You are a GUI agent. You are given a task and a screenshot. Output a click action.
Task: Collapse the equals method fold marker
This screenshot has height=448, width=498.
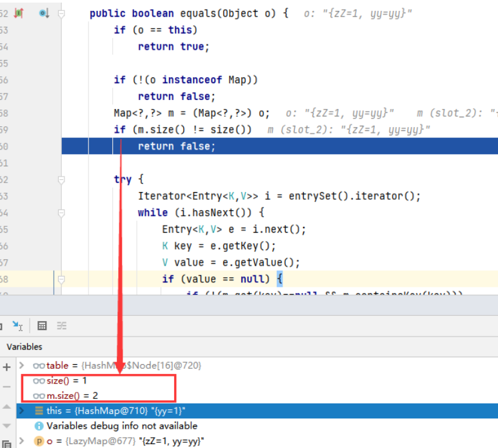coord(61,13)
